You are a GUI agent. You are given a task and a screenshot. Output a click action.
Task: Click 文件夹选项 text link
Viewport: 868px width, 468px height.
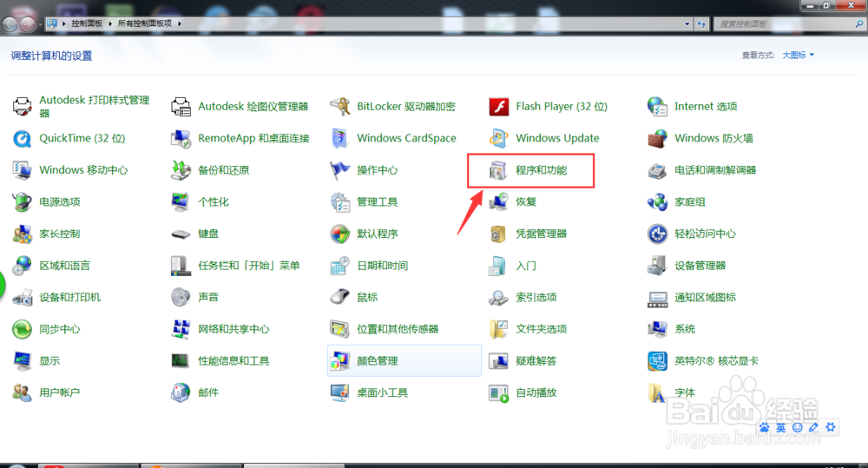(x=542, y=329)
